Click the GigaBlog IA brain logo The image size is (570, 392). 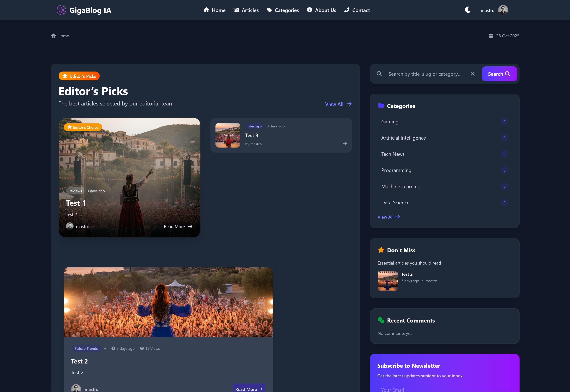[x=61, y=10]
